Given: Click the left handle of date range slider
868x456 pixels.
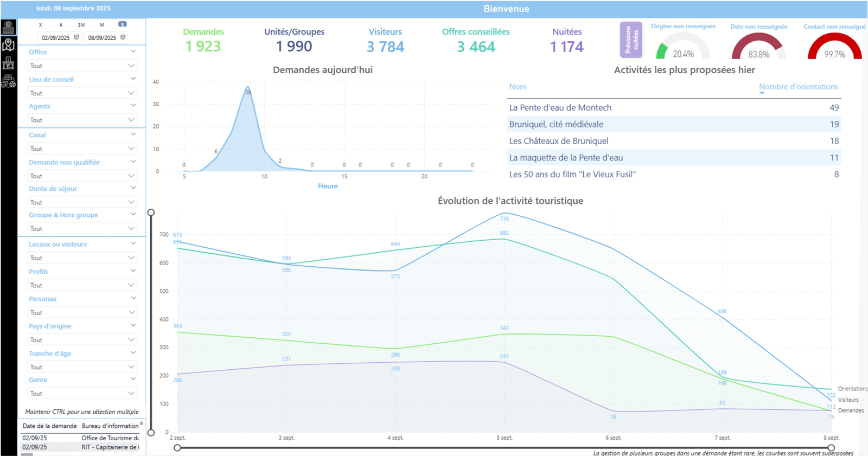Looking at the screenshot, I should tap(177, 448).
